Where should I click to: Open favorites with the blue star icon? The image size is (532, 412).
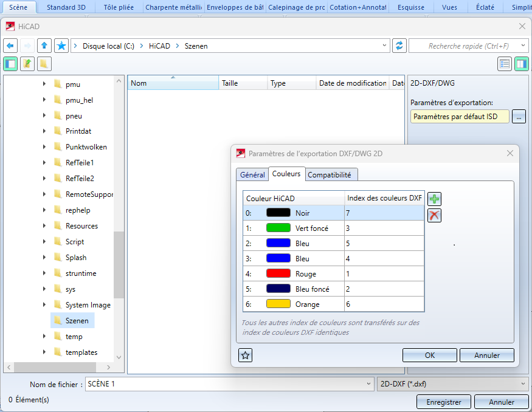61,46
